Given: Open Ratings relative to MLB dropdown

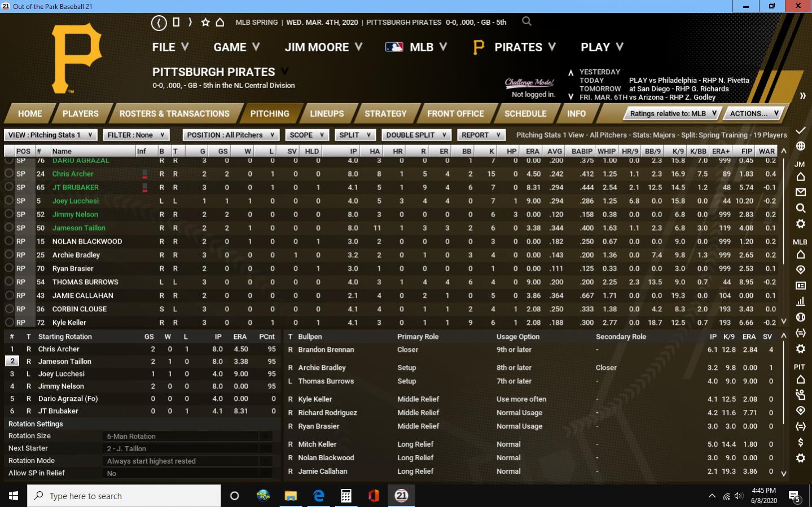Looking at the screenshot, I should click(671, 113).
